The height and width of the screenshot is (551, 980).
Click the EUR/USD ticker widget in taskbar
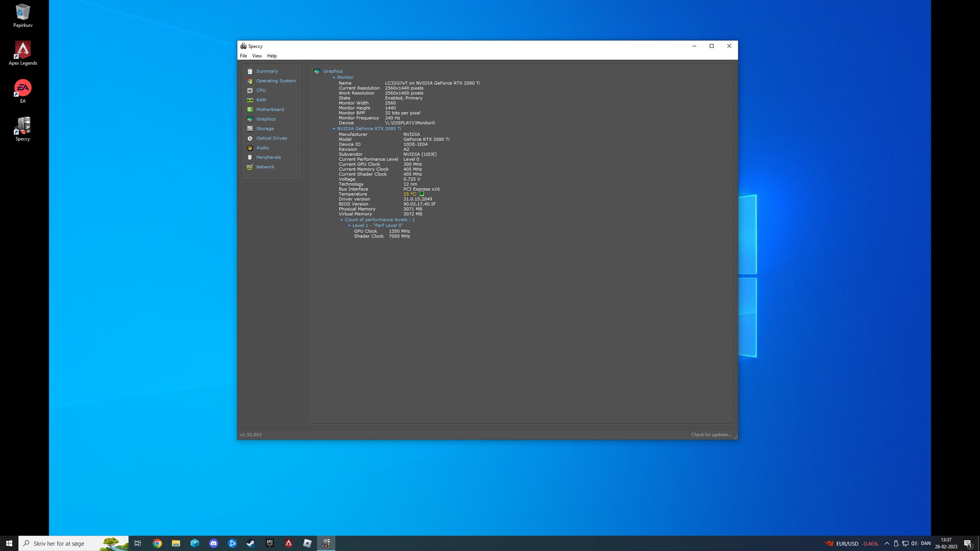click(852, 544)
